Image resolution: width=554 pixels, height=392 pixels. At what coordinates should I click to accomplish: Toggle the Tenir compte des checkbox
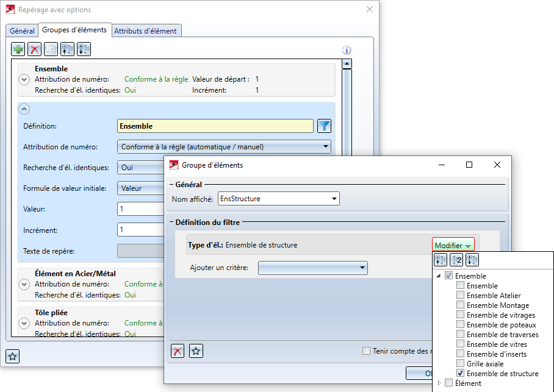point(366,351)
